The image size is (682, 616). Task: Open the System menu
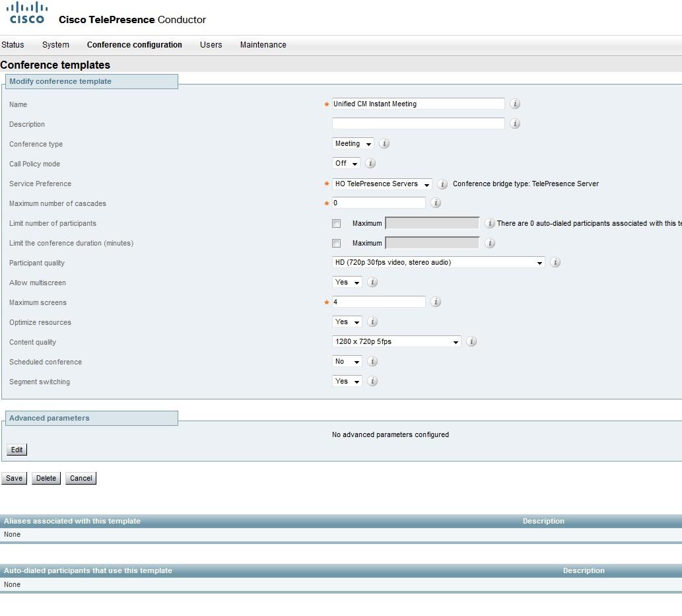click(x=55, y=45)
